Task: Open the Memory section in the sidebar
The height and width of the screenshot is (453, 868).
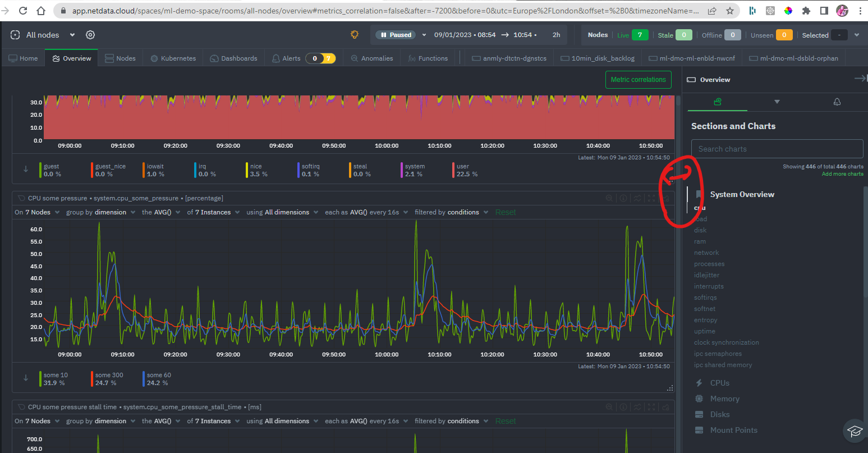Action: (x=724, y=399)
